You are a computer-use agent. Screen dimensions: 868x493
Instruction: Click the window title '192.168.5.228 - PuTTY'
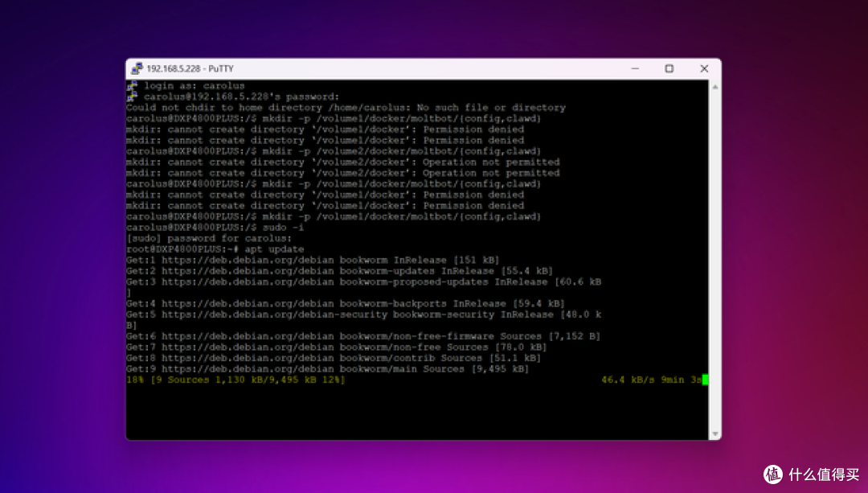pos(190,68)
